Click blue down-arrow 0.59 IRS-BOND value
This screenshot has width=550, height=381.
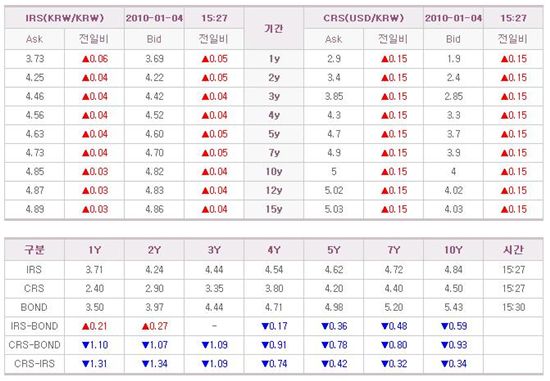coord(454,326)
